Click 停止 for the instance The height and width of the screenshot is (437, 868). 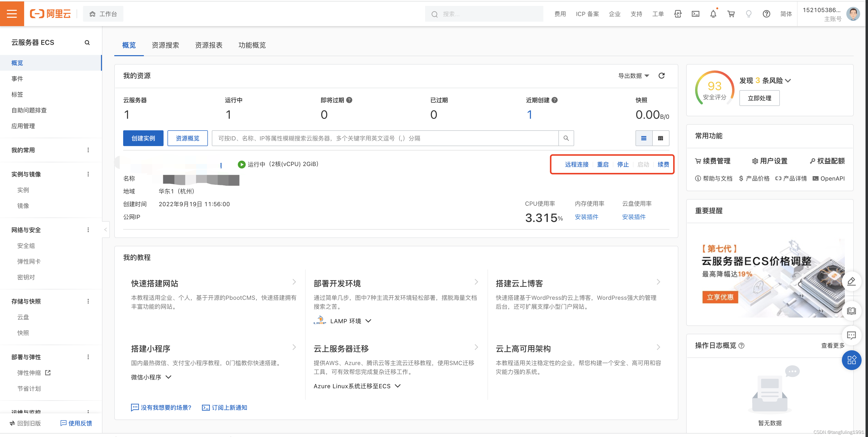(x=623, y=164)
